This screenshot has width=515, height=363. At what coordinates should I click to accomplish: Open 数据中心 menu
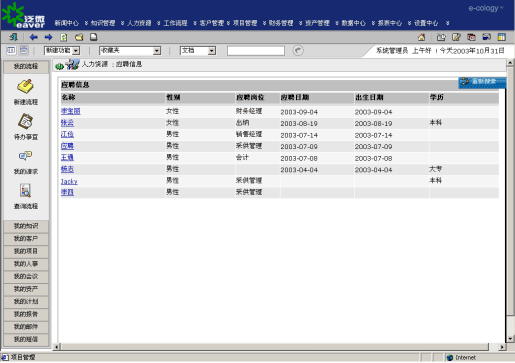[x=354, y=23]
